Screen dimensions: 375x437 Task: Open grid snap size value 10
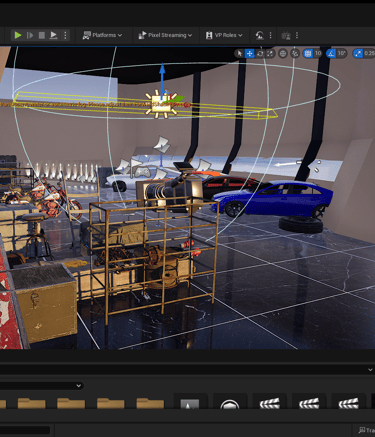pos(318,53)
